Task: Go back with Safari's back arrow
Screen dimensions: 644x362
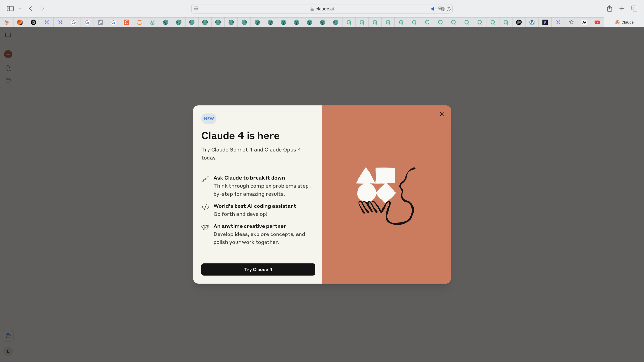Action: coord(31,8)
